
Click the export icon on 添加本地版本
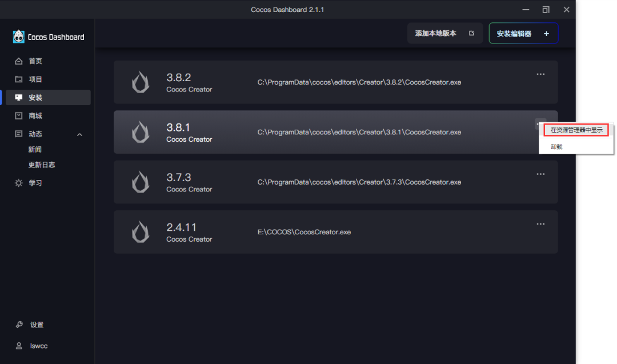(471, 34)
